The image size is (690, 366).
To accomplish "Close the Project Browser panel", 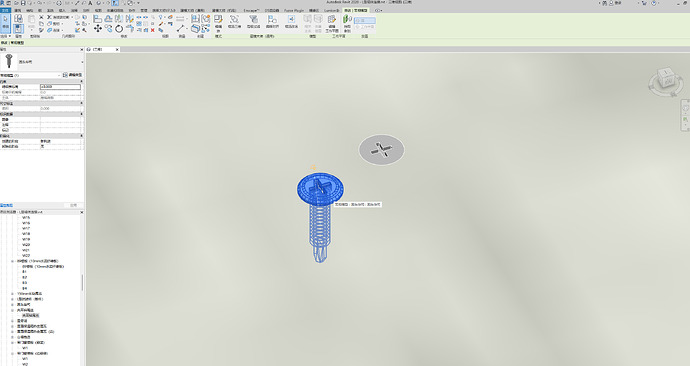I will (x=81, y=212).
